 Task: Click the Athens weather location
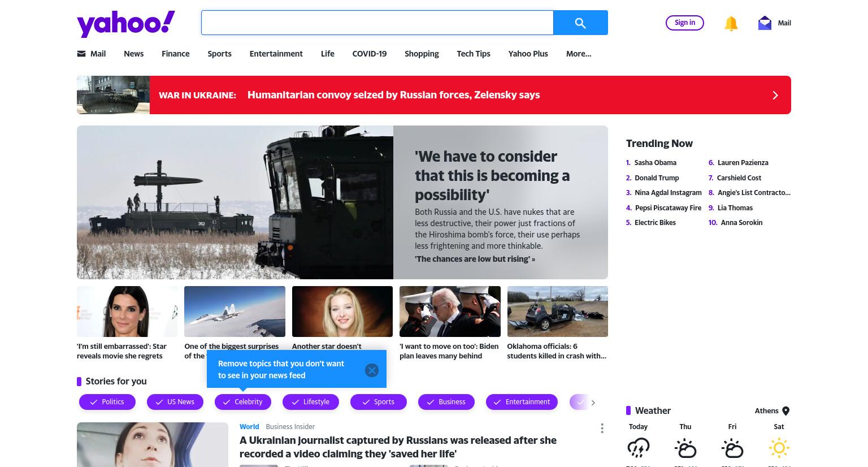point(766,411)
